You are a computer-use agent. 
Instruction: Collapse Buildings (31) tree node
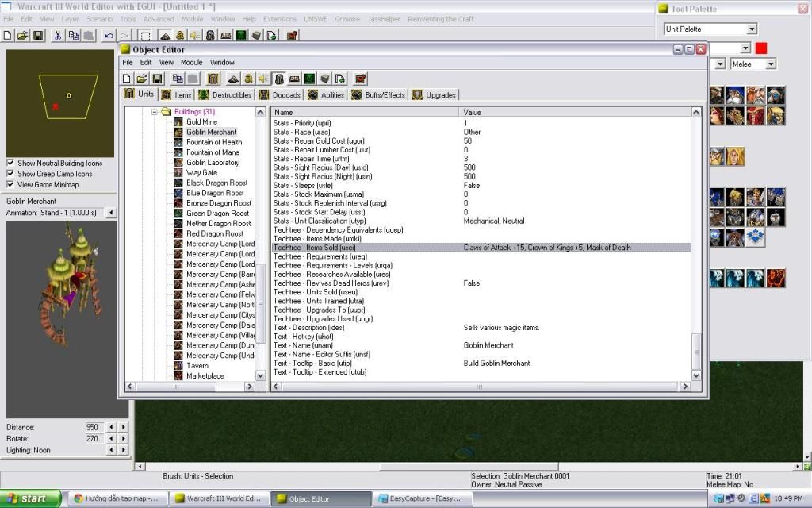(155, 111)
